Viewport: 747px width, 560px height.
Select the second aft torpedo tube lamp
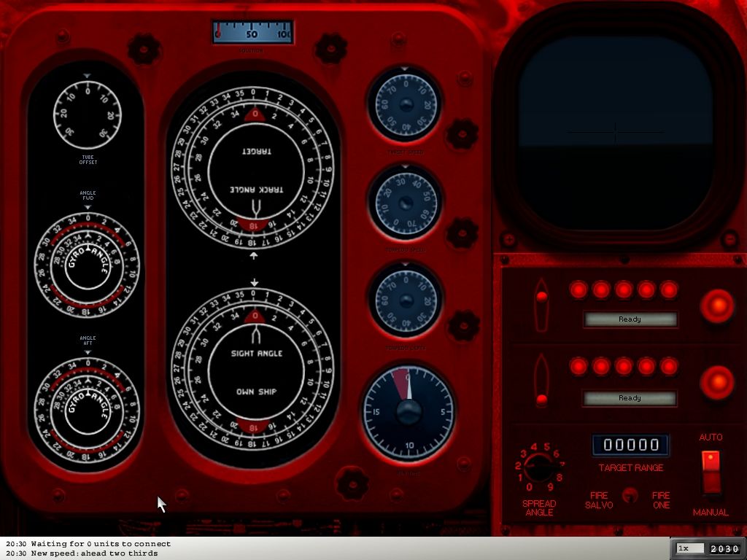tap(601, 367)
